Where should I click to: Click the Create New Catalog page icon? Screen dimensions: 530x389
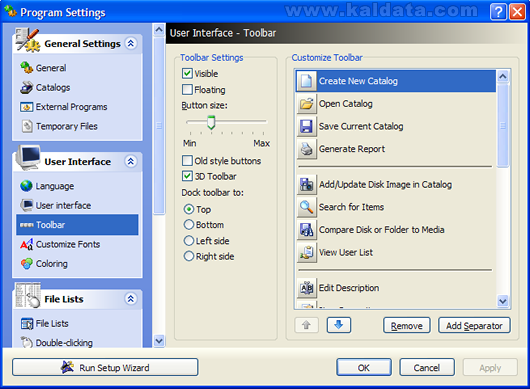point(306,81)
